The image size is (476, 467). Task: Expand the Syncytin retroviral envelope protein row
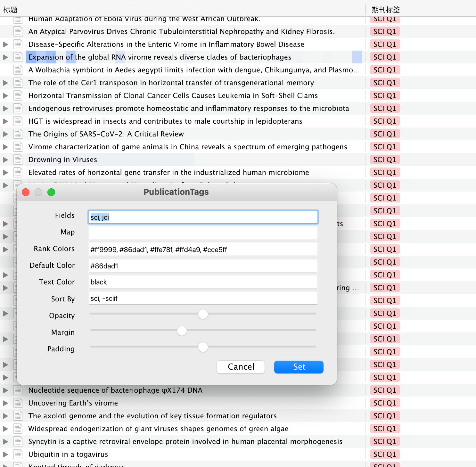coord(5,441)
